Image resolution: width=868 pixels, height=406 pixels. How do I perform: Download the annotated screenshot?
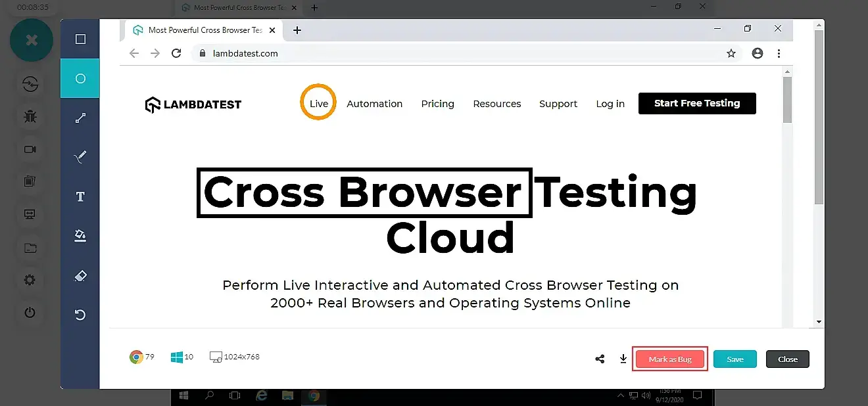coord(623,359)
